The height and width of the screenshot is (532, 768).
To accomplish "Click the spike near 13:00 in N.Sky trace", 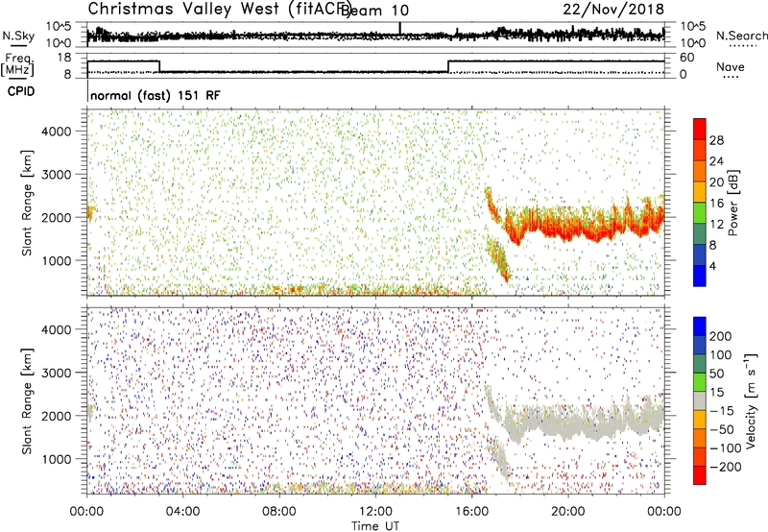I will point(400,28).
